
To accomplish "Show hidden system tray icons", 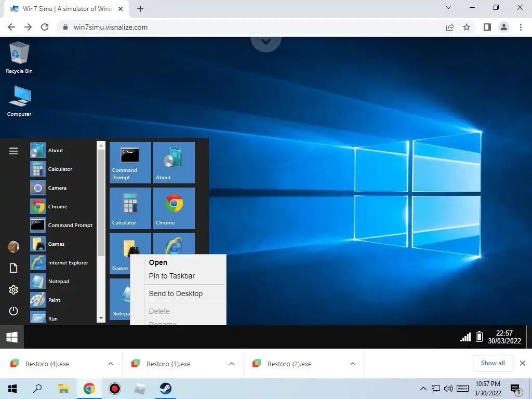I will pyautogui.click(x=423, y=389).
